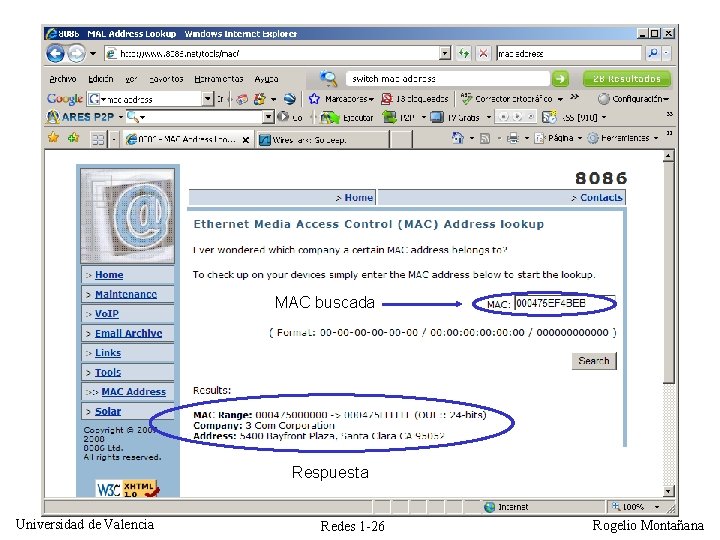This screenshot has width=720, height=540.
Task: Open the Herramientas menu
Action: coord(219,79)
